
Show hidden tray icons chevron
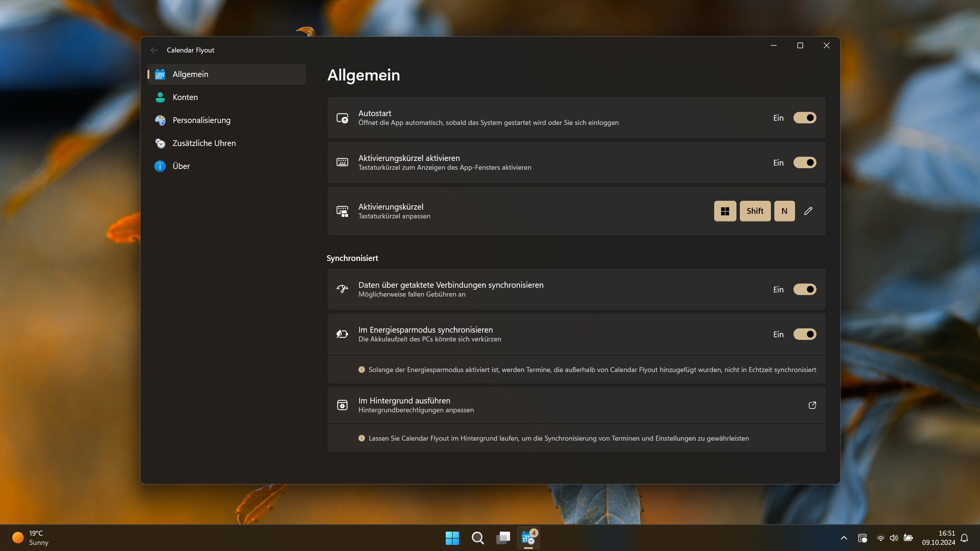click(844, 538)
